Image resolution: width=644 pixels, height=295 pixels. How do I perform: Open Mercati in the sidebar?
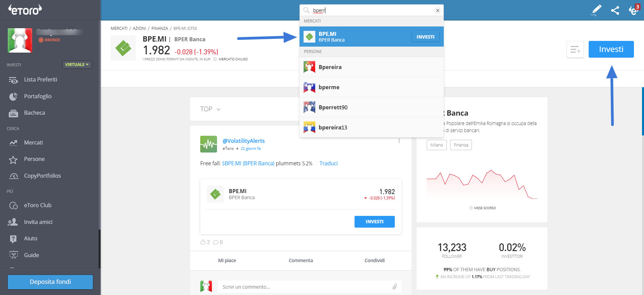[33, 142]
